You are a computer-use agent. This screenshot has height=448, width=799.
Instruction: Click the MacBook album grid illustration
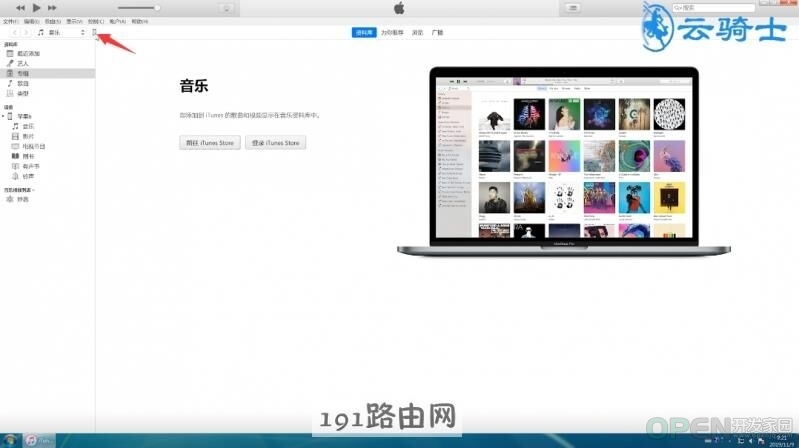click(564, 161)
